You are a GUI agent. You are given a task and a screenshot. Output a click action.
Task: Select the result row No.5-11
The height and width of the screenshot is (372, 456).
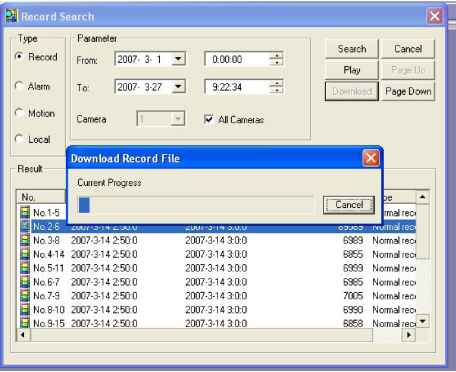point(217,268)
